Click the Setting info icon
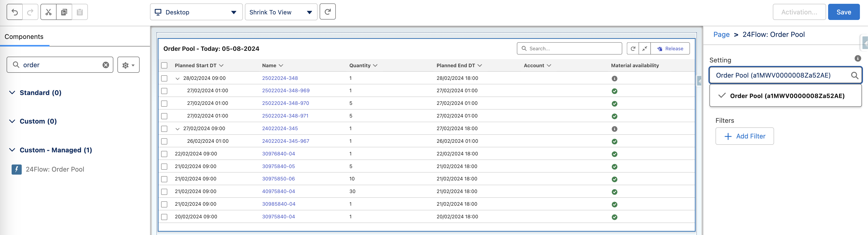Image resolution: width=868 pixels, height=235 pixels. 858,59
